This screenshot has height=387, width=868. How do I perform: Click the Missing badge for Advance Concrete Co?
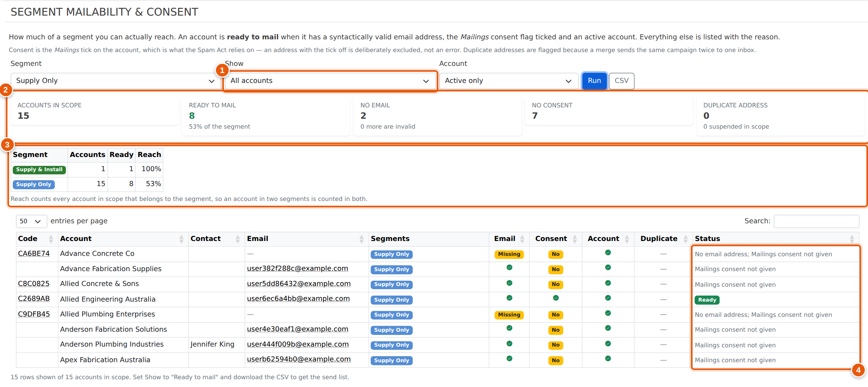click(x=509, y=254)
